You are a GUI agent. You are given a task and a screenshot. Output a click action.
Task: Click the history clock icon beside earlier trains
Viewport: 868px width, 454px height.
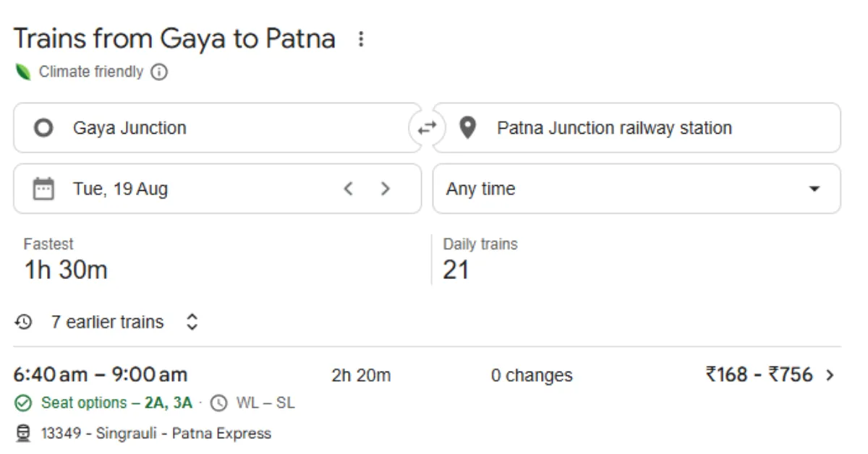click(23, 322)
